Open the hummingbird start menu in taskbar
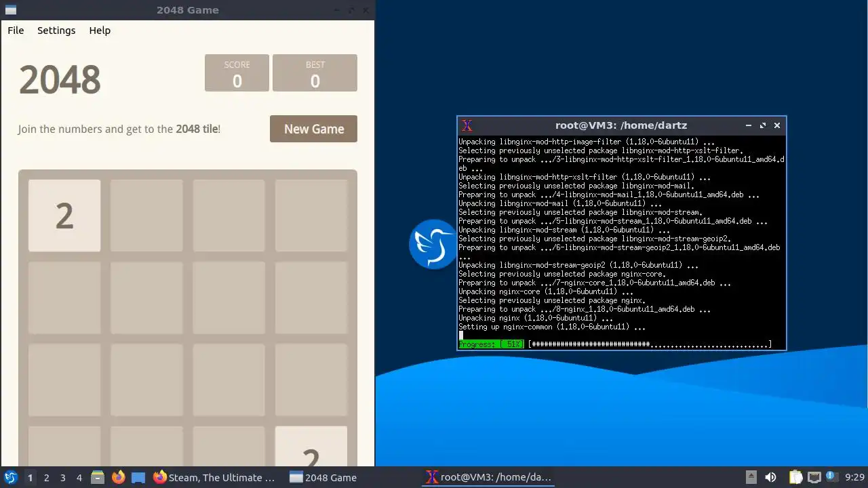868x488 pixels. coord(11,477)
